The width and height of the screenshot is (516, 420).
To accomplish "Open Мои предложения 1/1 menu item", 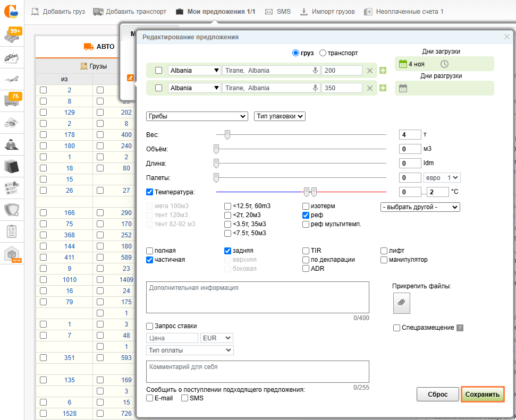I will tap(215, 11).
